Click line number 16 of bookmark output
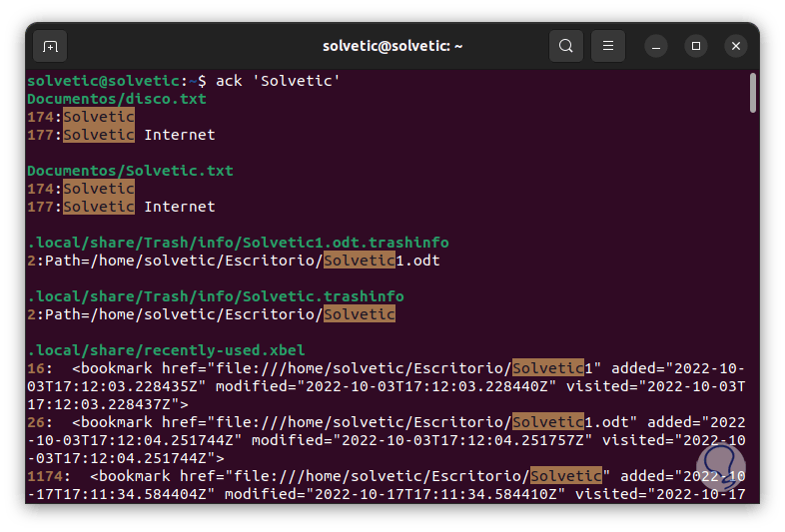The image size is (785, 532). pyautogui.click(x=36, y=368)
